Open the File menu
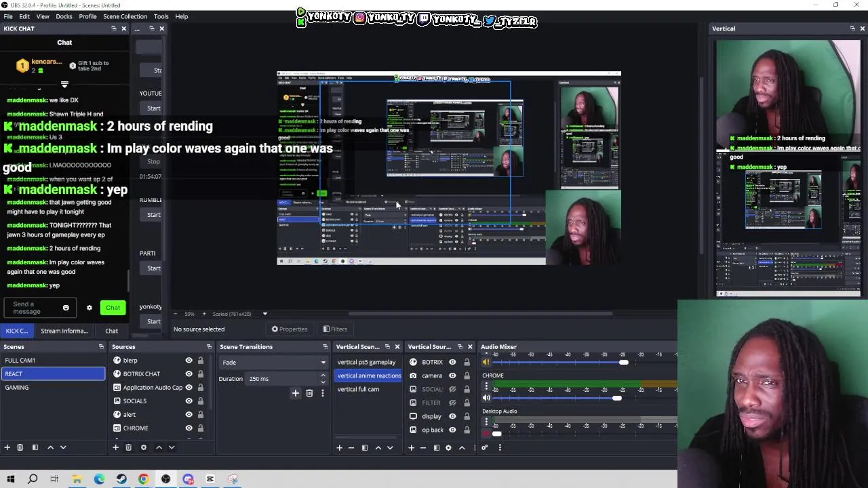The image size is (868, 488). pos(8,16)
